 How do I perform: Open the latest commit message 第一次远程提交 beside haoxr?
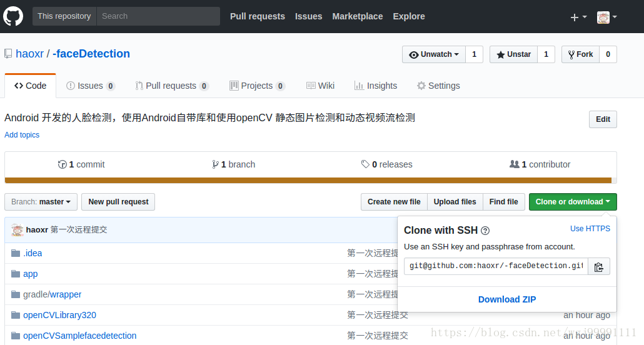pos(79,229)
